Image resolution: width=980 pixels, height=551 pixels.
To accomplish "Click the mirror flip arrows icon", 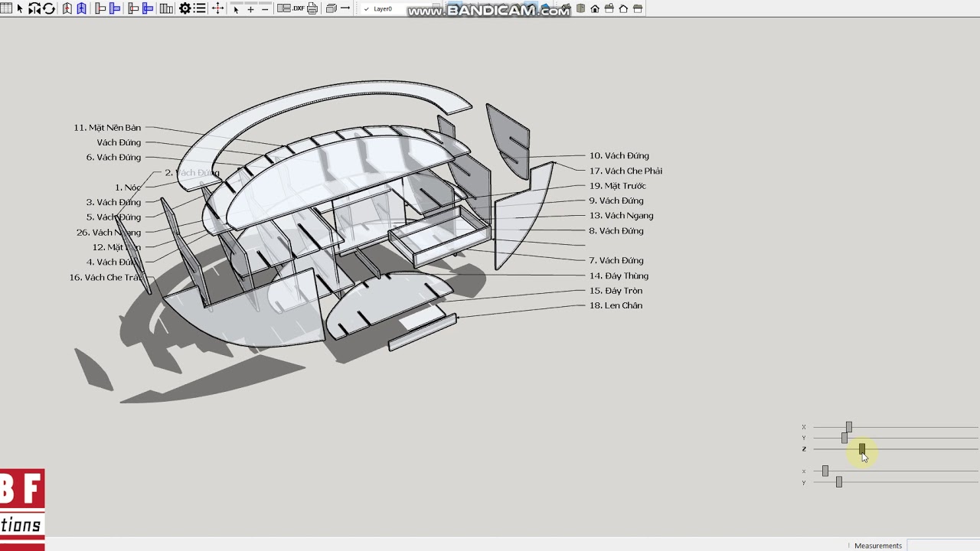I will pyautogui.click(x=34, y=8).
